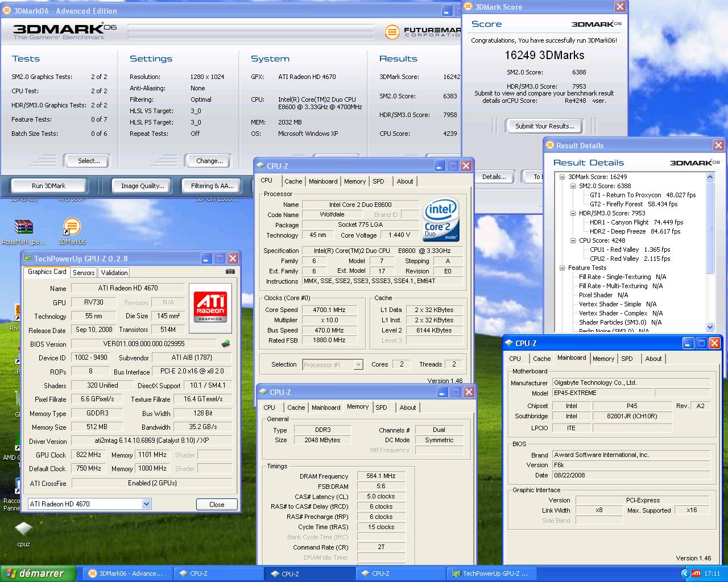Click the Close button in GPU-Z

[217, 504]
